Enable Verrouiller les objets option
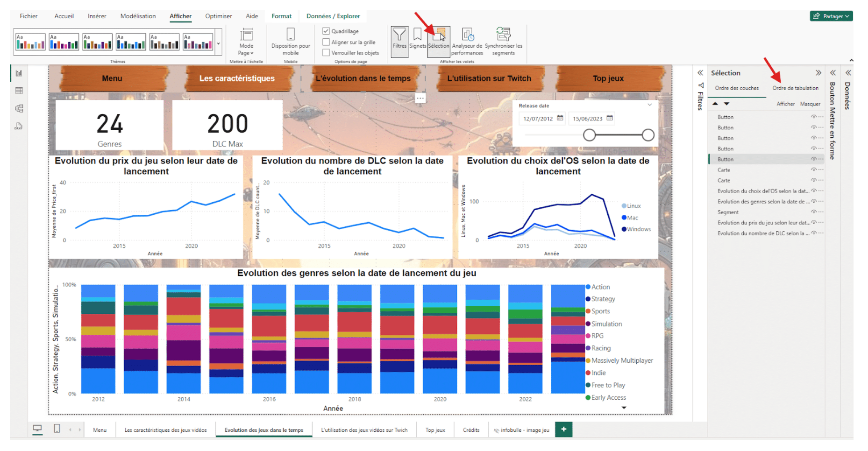The image size is (868, 451). 326,53
